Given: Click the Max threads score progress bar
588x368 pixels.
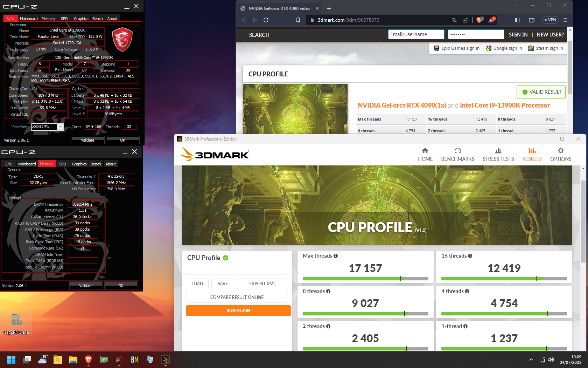Looking at the screenshot, I should 365,279.
